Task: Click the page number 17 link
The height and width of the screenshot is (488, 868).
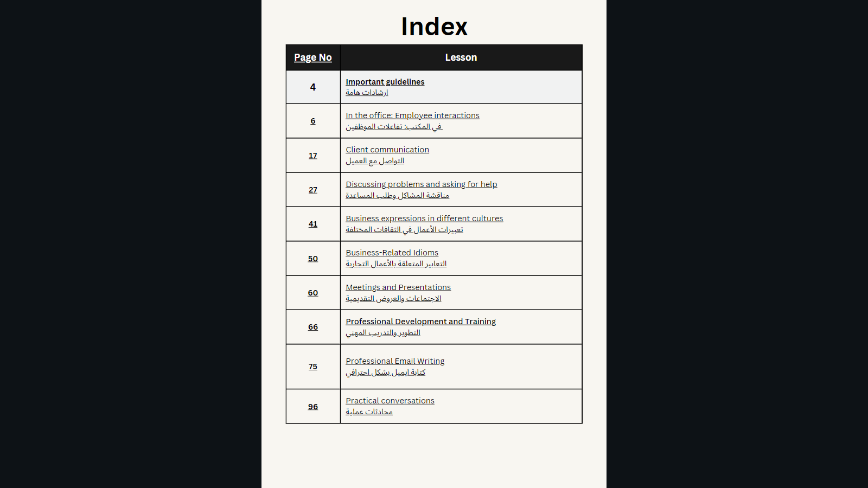Action: click(313, 156)
